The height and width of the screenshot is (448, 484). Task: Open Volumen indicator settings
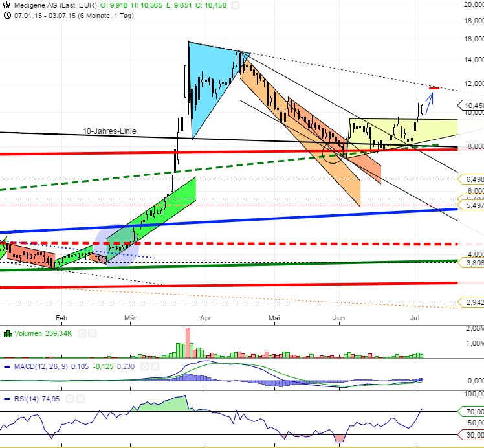pyautogui.click(x=82, y=333)
